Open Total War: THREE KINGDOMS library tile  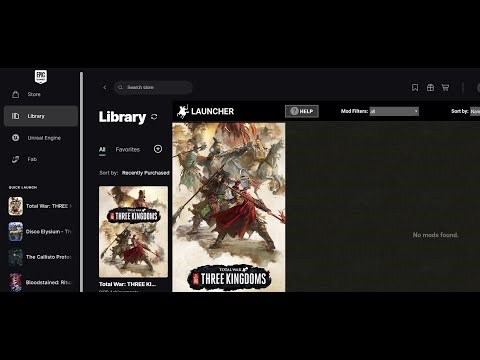point(133,232)
